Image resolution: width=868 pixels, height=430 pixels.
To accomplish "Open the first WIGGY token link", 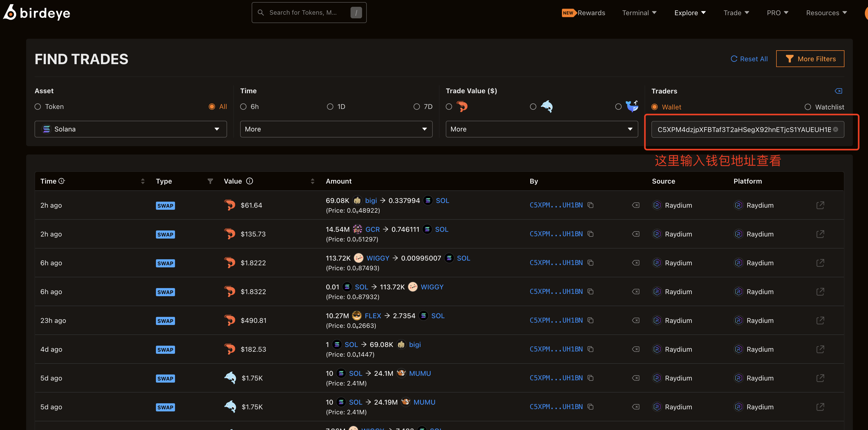I will [x=378, y=258].
